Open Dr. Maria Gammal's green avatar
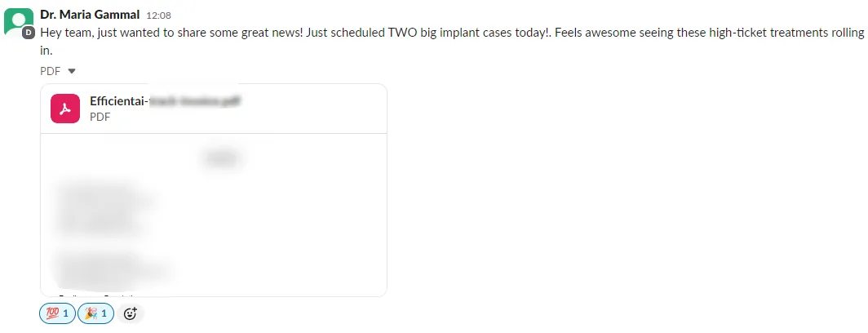Screen dimensions: 868x333 (x=18, y=22)
